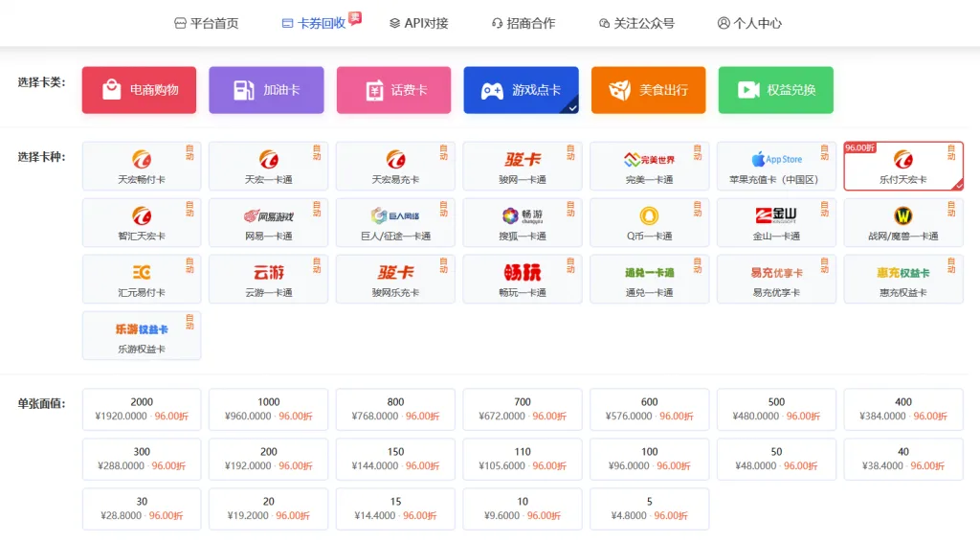980x542 pixels.
Task: Choose 天宏易充卡 card type
Action: (395, 167)
